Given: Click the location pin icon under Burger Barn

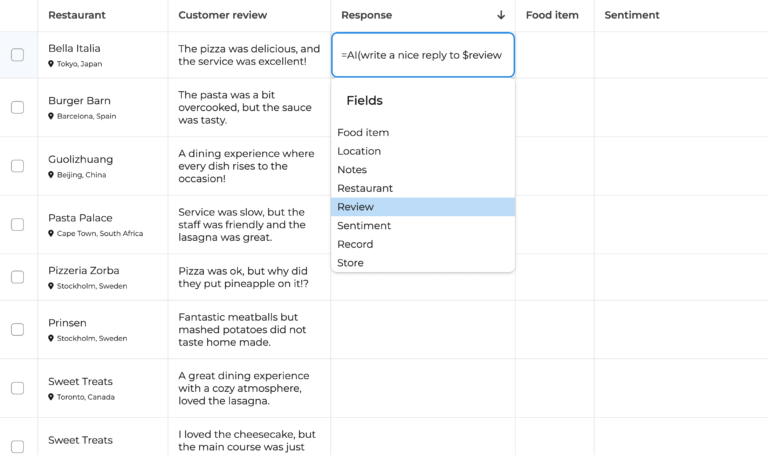Looking at the screenshot, I should coord(51,116).
